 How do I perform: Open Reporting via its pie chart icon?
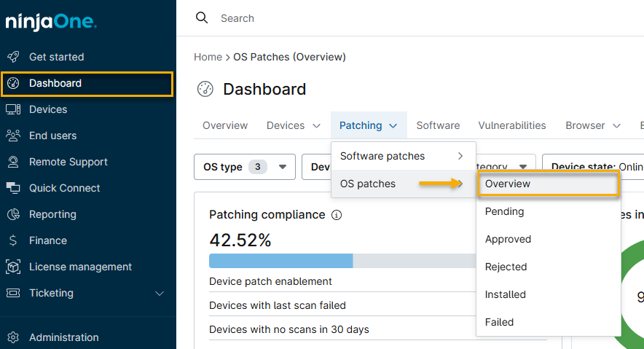[x=13, y=214]
